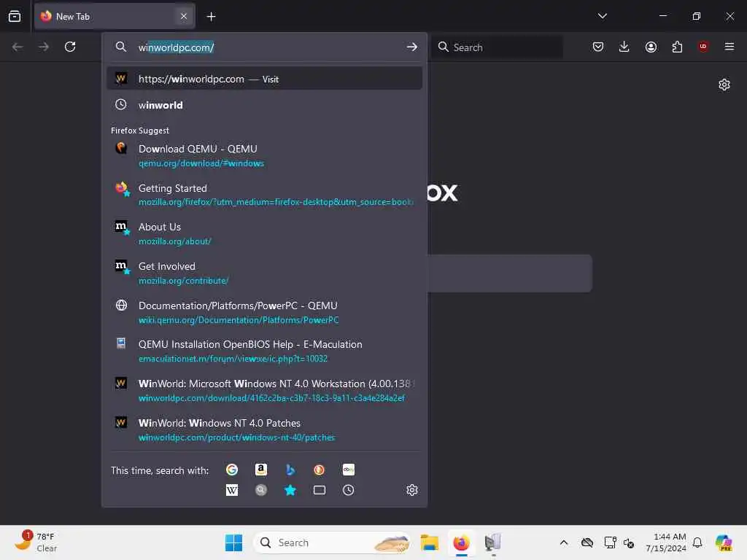Screen dimensions: 747x560
Task: Open Download QEMU - QEMU suggestion
Action: coord(264,156)
